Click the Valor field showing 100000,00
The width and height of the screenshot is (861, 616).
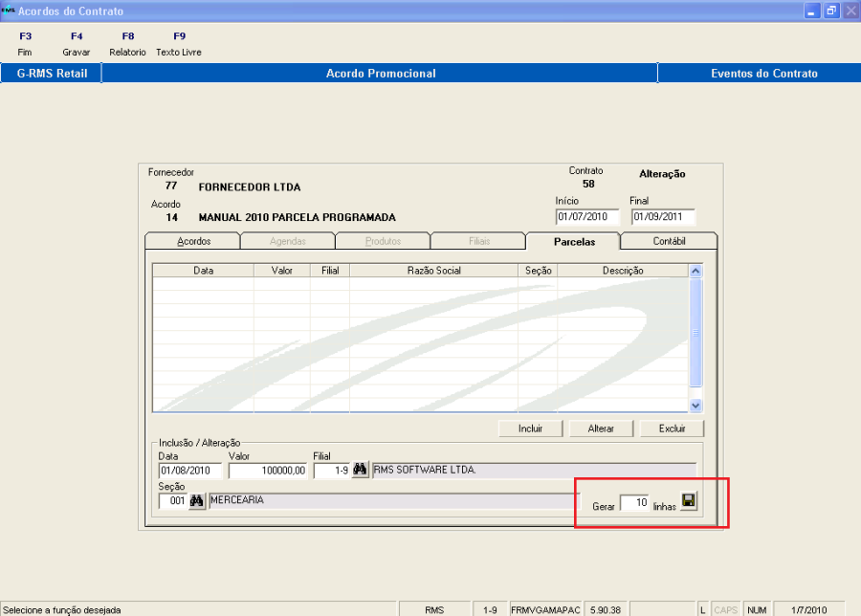tap(268, 471)
